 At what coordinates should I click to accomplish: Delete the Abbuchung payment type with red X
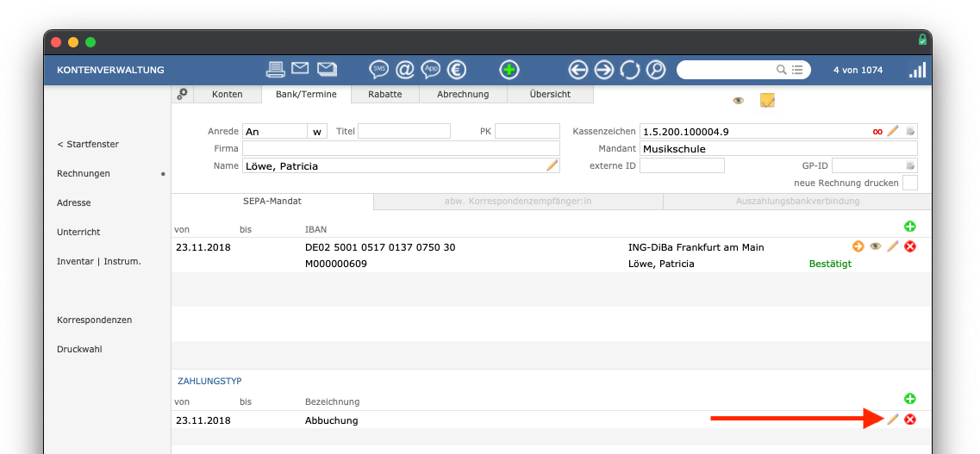910,420
